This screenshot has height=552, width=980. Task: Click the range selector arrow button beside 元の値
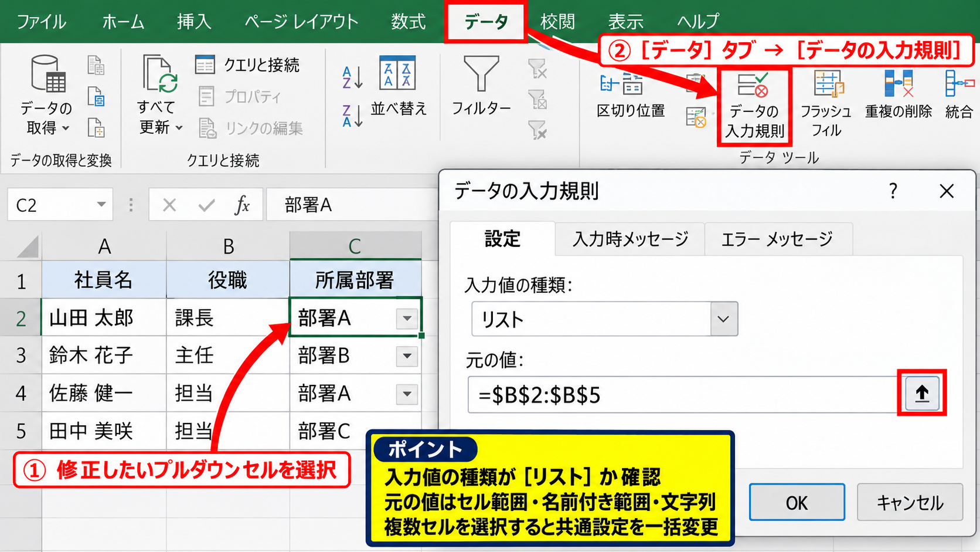(x=922, y=393)
